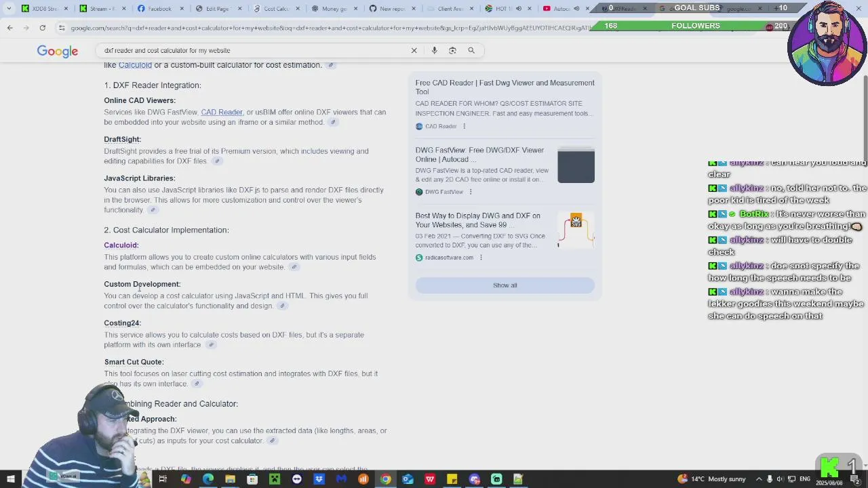Clear the search box text with X
868x488 pixels.
click(x=414, y=50)
